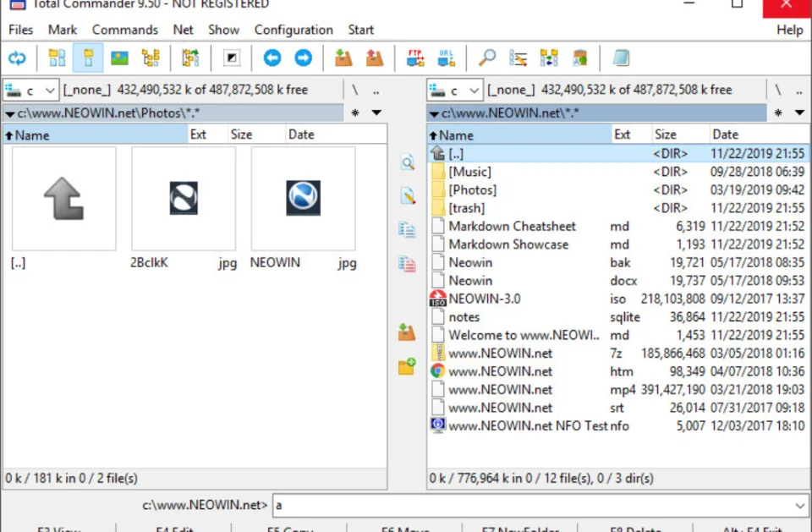Click the Copy files icon in middle bar
The width and height of the screenshot is (812, 532).
tap(407, 229)
